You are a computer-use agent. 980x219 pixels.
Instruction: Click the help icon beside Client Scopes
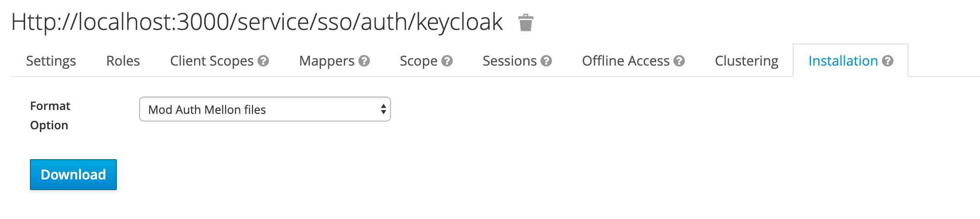point(263,61)
